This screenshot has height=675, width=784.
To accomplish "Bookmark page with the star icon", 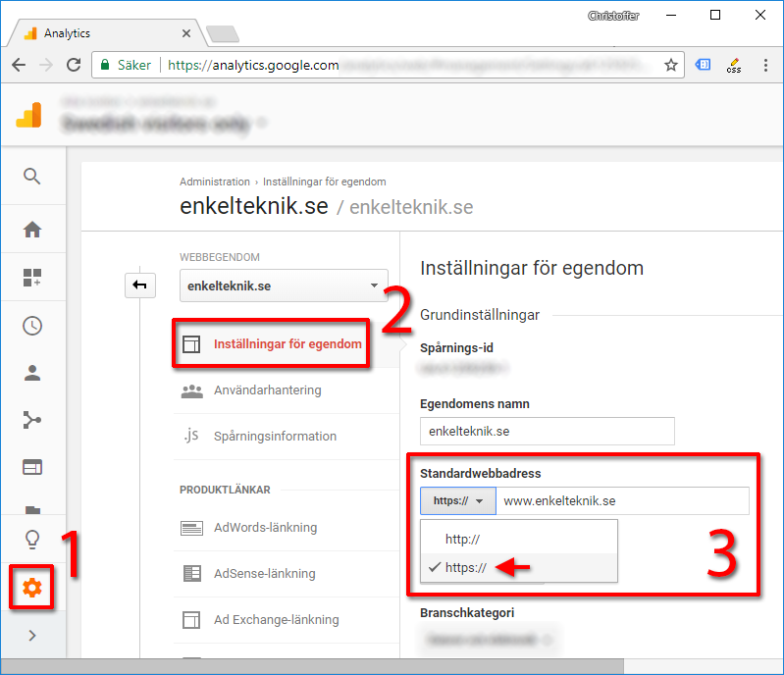I will point(671,66).
